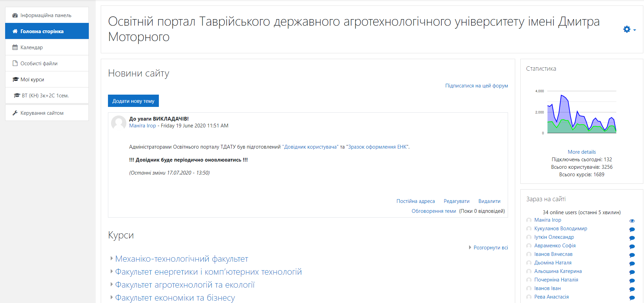The image size is (644, 303).
Task: Click the avatar icon beside Дьоміна Наталя
Action: (529, 263)
